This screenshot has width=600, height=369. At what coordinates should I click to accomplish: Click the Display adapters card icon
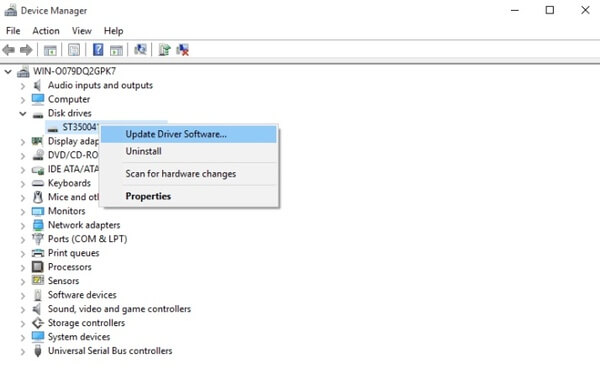tap(38, 141)
